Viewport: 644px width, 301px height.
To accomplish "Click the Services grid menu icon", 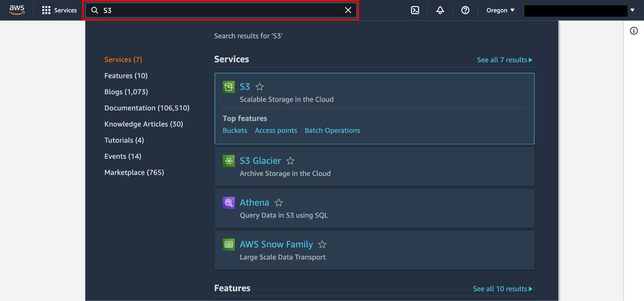I will (x=46, y=10).
